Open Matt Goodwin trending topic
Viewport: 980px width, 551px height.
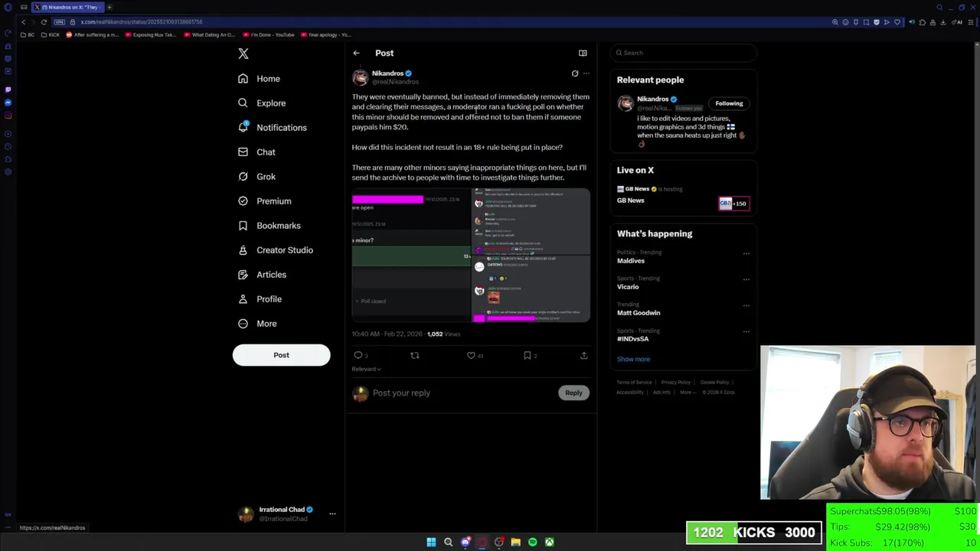639,313
